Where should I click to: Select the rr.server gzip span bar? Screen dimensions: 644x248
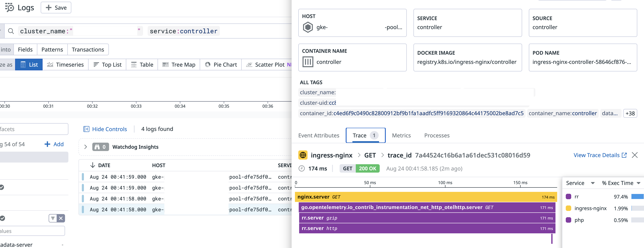[x=425, y=218]
